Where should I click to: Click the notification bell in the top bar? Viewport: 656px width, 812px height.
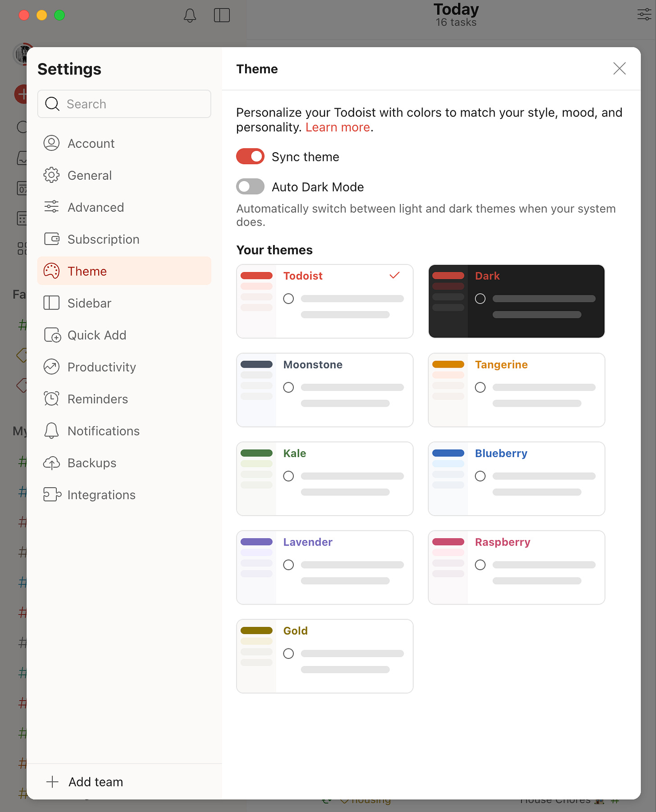pos(190,15)
